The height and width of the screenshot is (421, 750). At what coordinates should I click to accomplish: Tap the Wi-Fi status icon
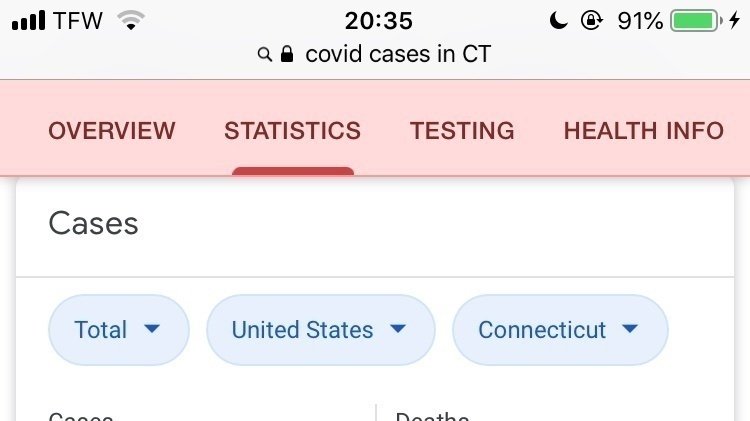tap(131, 21)
